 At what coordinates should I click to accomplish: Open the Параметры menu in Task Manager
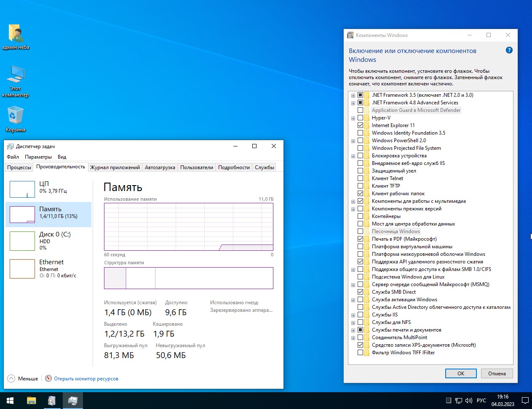click(x=38, y=157)
